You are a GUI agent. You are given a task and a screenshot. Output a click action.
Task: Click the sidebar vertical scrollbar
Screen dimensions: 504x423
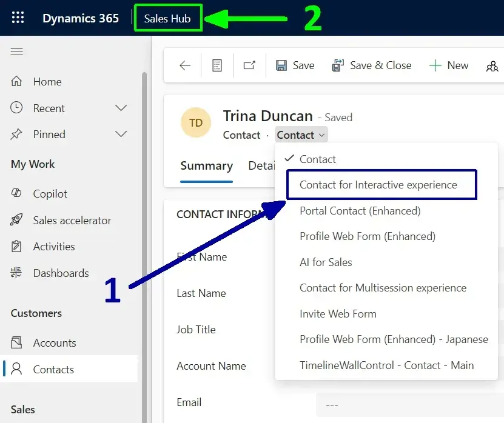[144, 247]
